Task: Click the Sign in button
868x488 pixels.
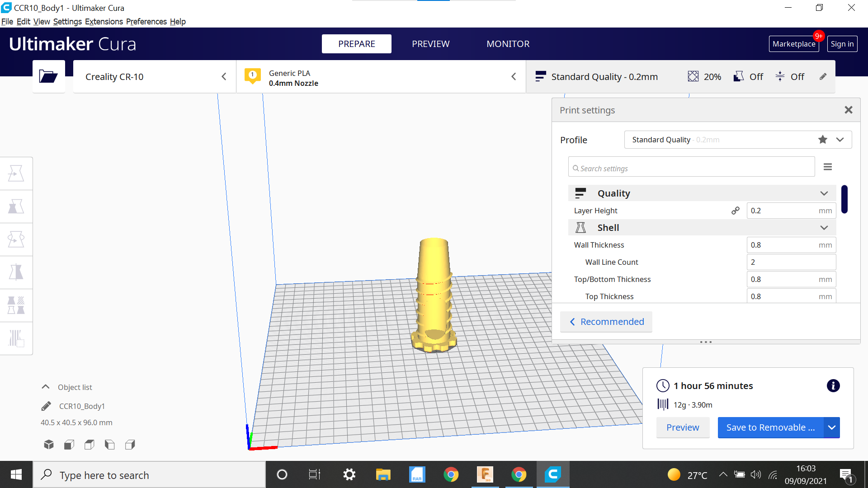Action: tap(842, 44)
